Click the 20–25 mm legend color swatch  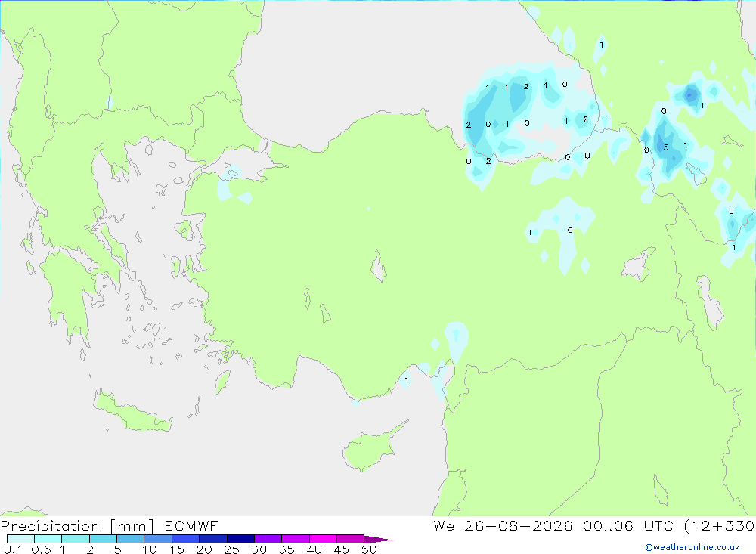[x=213, y=539]
